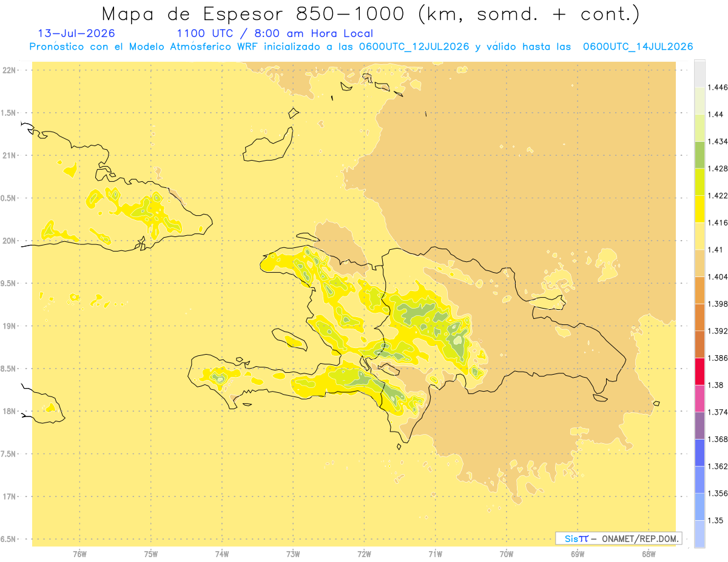The height and width of the screenshot is (562, 728).
Task: Click the 1.35 colorbar value
Action: pyautogui.click(x=715, y=520)
